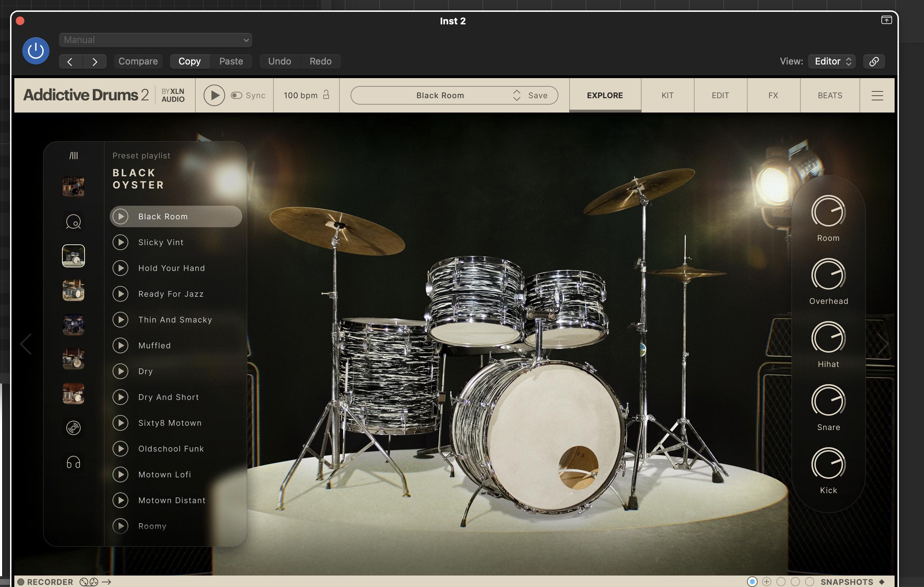Viewport: 924px width, 587px height.
Task: Open the kit search icon in the sidebar
Action: (x=73, y=221)
